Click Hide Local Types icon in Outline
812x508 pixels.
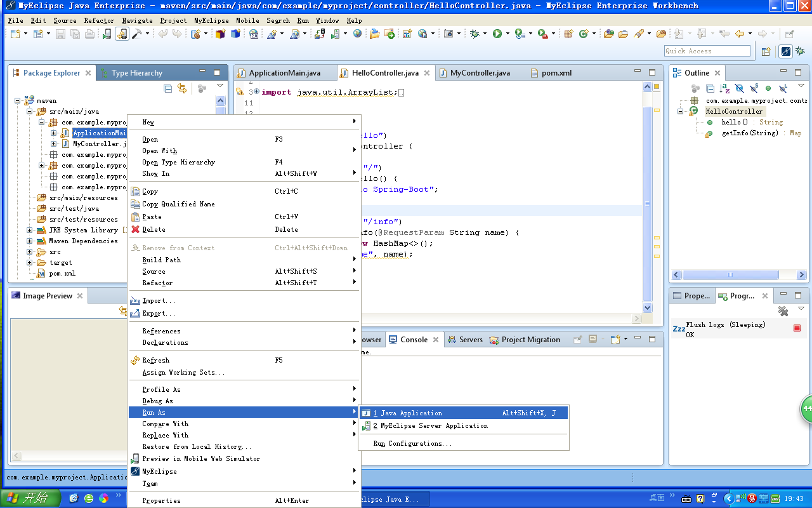click(783, 88)
